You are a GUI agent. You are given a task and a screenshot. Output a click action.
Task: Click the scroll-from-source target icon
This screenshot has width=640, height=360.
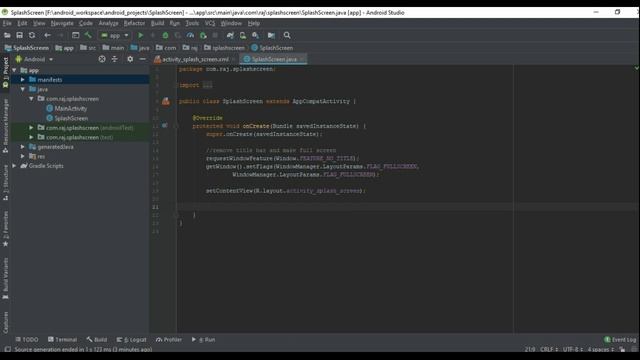[x=102, y=59]
